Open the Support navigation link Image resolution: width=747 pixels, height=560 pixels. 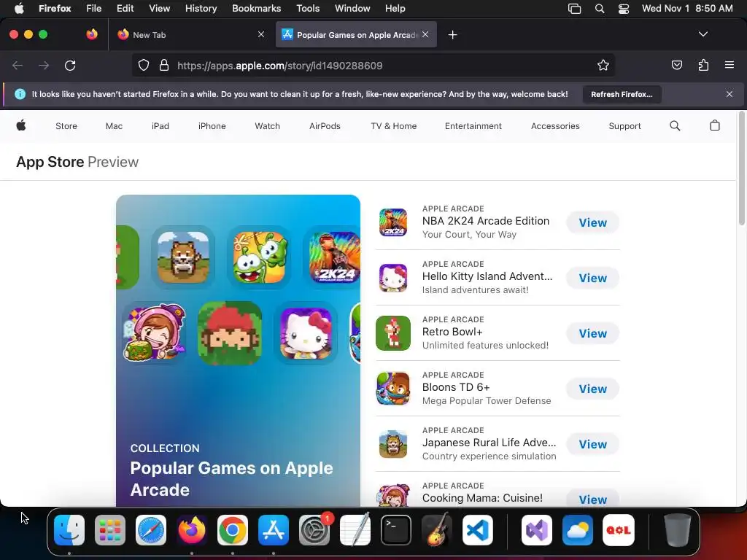[624, 126]
